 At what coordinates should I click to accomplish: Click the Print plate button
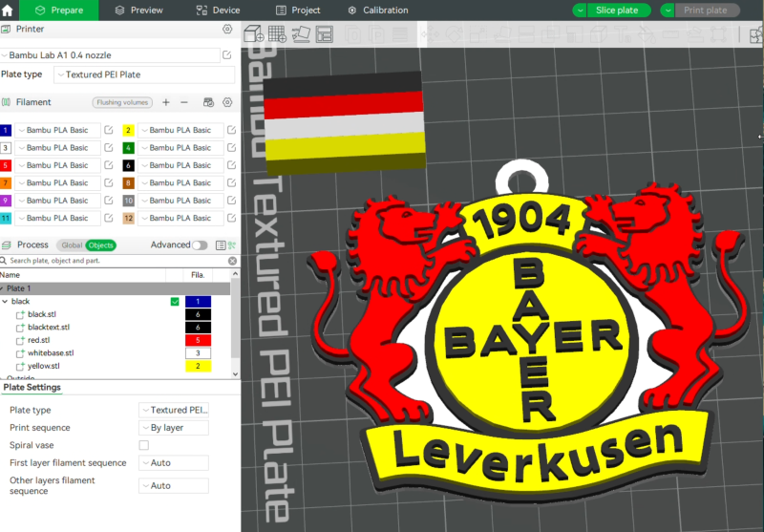pos(707,11)
